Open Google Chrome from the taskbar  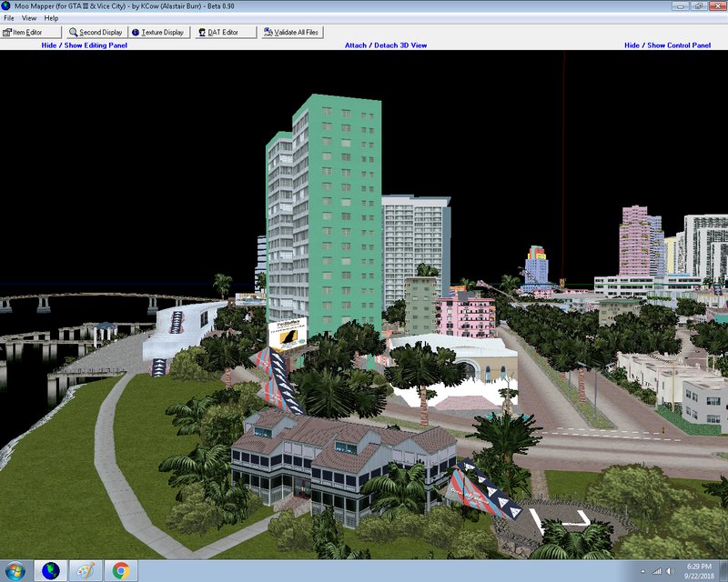pyautogui.click(x=121, y=571)
